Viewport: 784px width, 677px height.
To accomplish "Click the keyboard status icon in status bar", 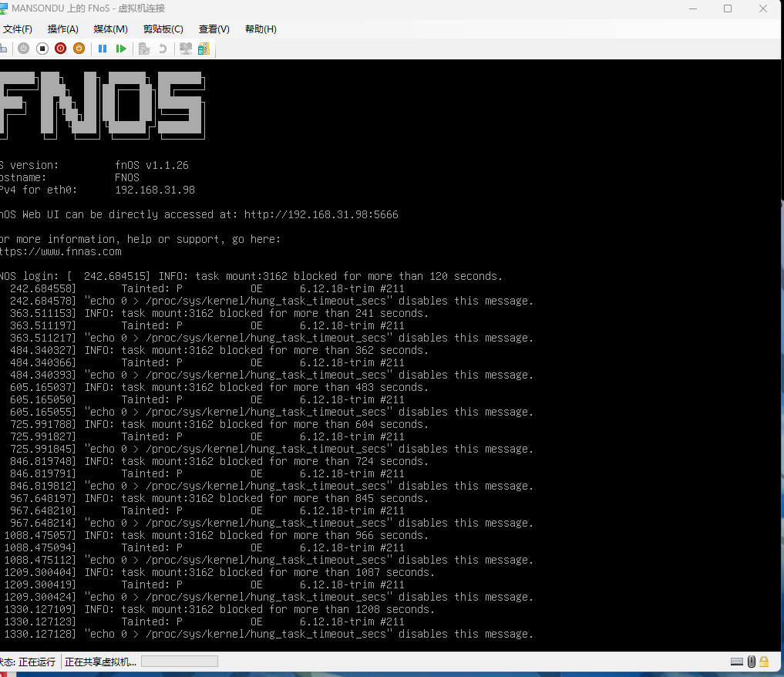I will (x=736, y=662).
